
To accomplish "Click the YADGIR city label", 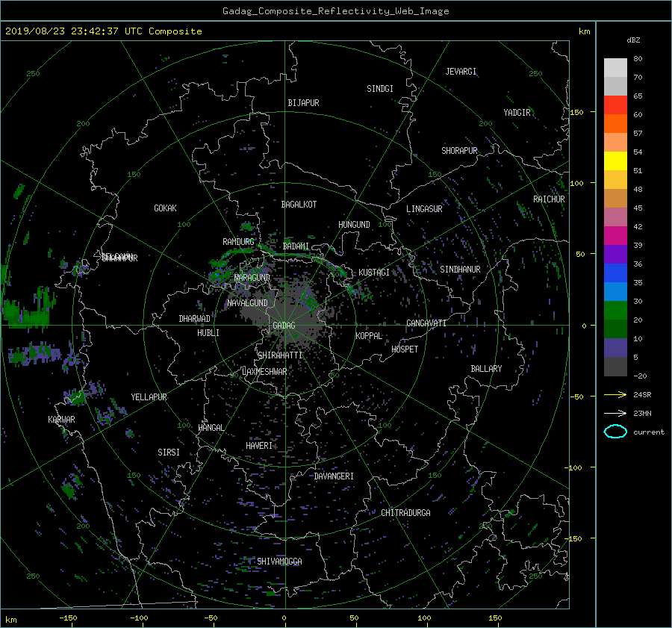I will [x=517, y=113].
